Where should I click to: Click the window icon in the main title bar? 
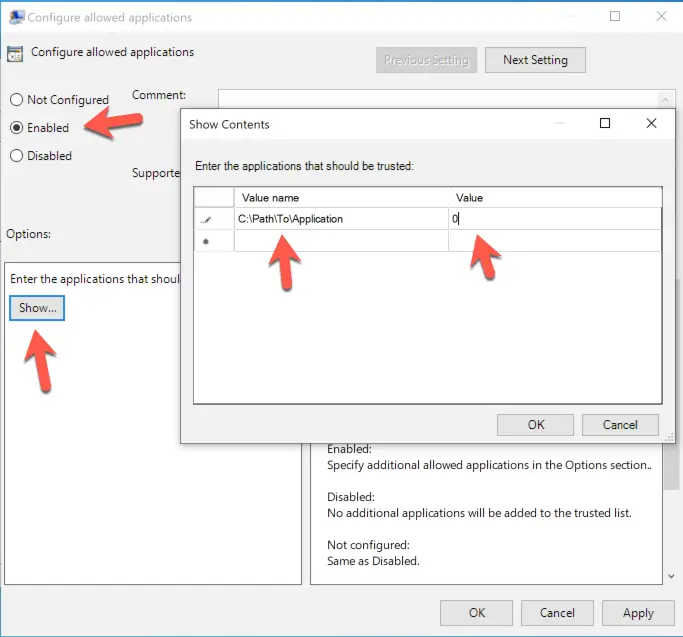point(16,17)
